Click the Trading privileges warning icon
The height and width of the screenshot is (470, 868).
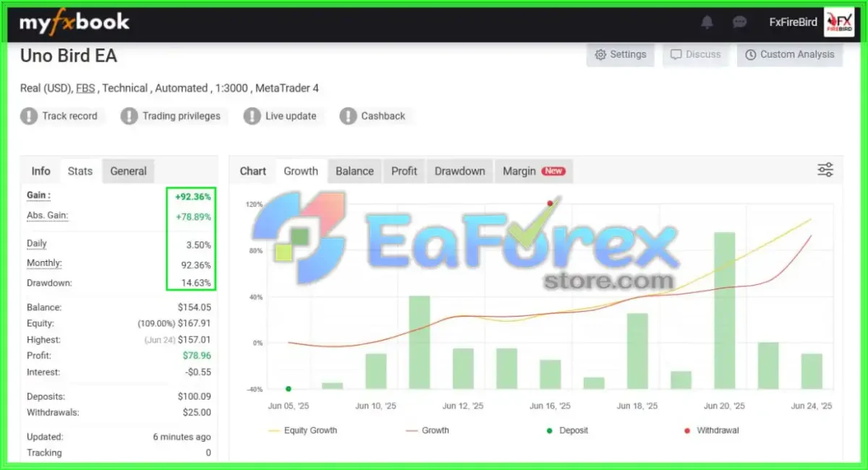point(129,116)
